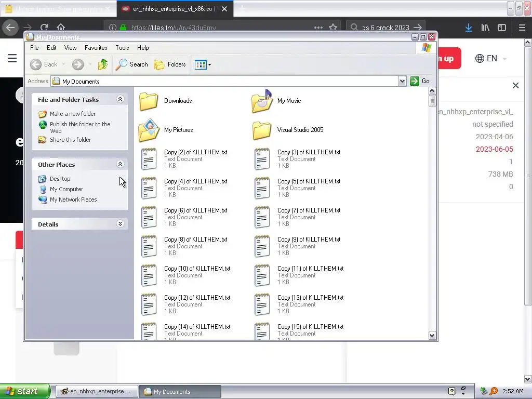Viewport: 532px width, 399px height.
Task: Toggle the browser sidebar icon
Action: tap(502, 28)
